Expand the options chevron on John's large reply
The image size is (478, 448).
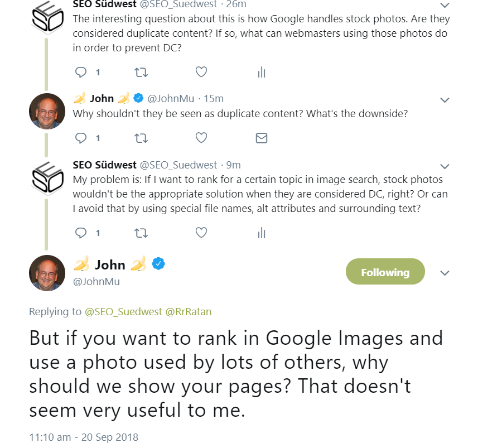[x=445, y=273]
